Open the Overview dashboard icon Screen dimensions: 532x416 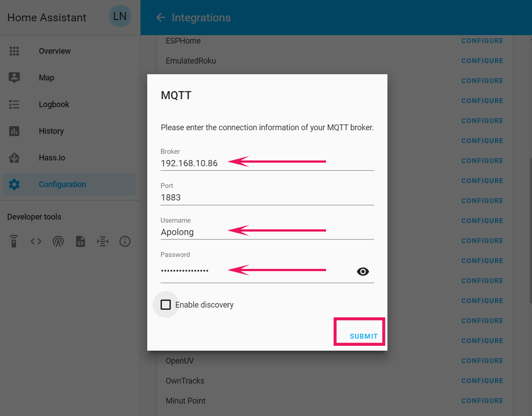14,51
